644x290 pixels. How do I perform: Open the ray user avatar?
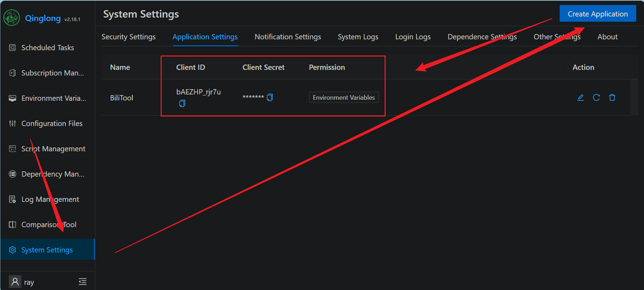(15, 282)
